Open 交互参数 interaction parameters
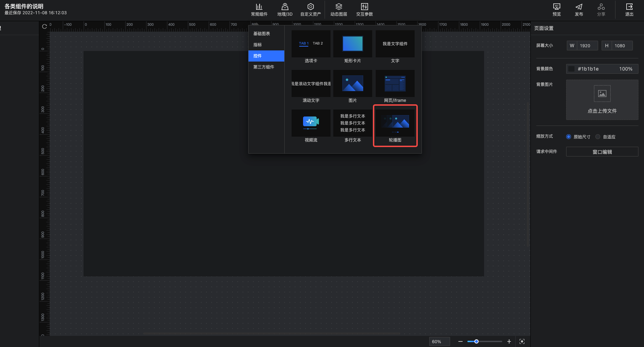 pyautogui.click(x=364, y=9)
